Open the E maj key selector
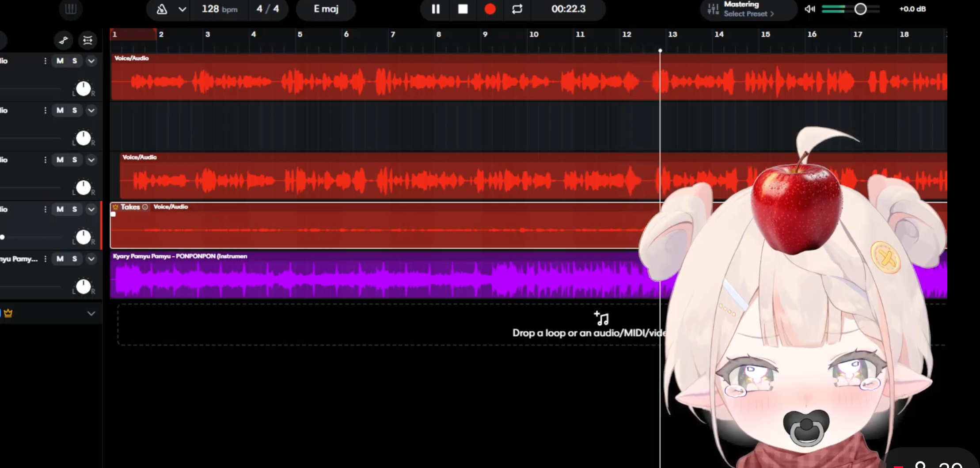 click(x=326, y=9)
